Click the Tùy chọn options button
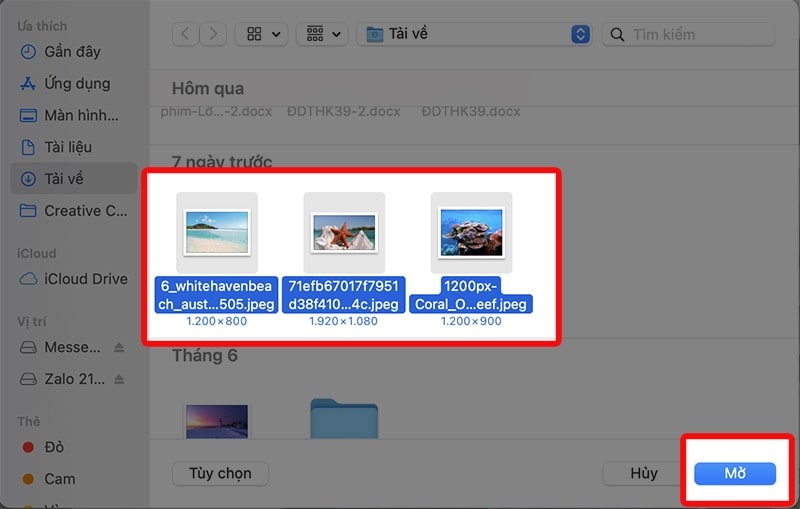The width and height of the screenshot is (800, 509). click(220, 473)
